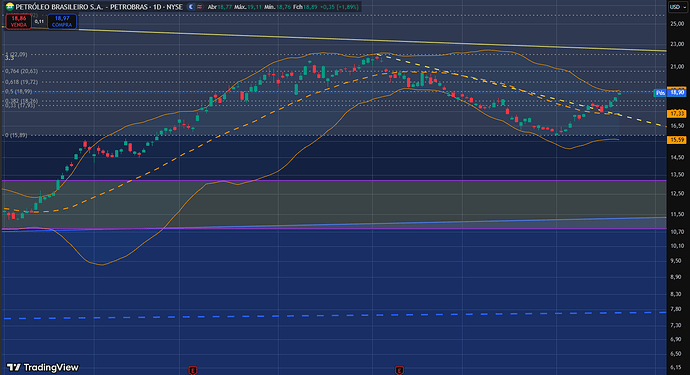
Task: Click the blue COMPRA 18,97 buy button
Action: [62, 21]
